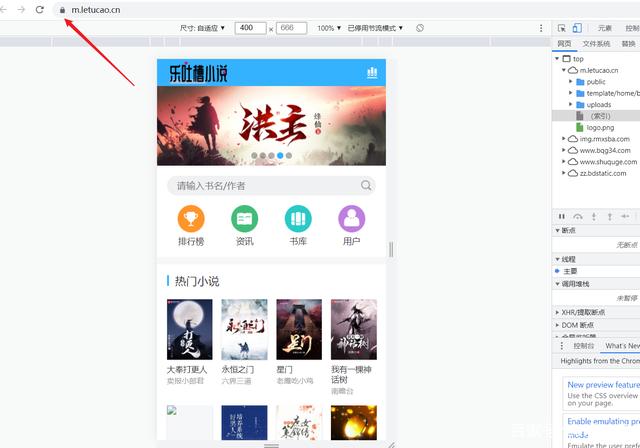This screenshot has width=640, height=448.
Task: Open the 用户 user icon
Action: [351, 219]
